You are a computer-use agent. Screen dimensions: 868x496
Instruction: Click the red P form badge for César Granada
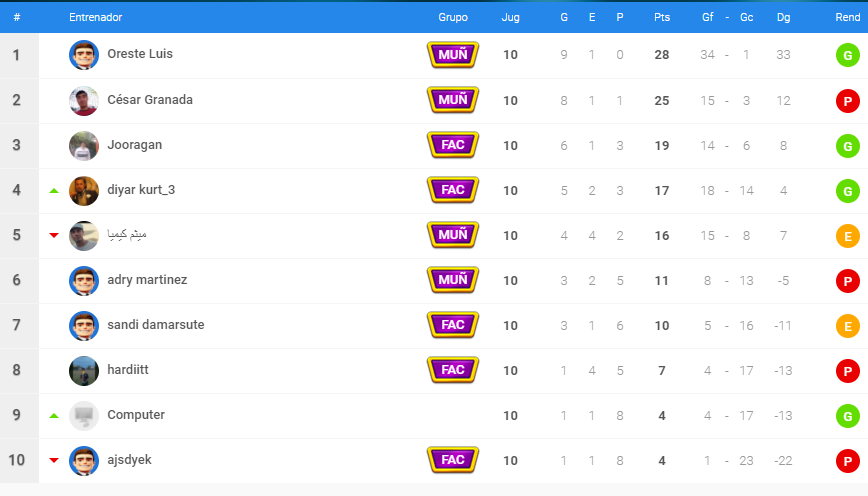848,101
